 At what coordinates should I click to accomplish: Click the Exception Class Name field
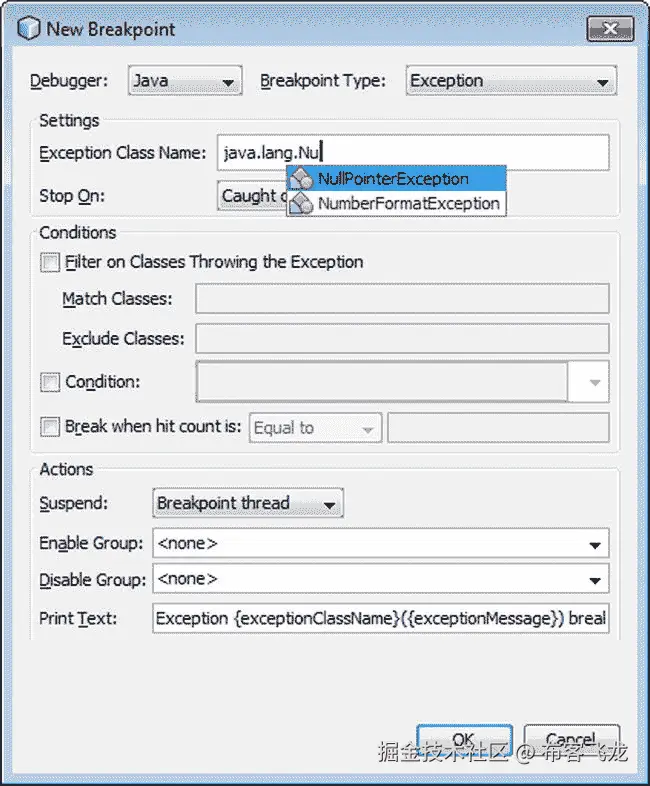pyautogui.click(x=413, y=152)
